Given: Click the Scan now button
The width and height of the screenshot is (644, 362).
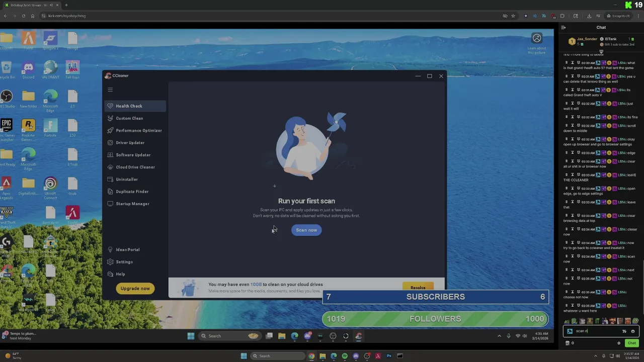Looking at the screenshot, I should 306,230.
